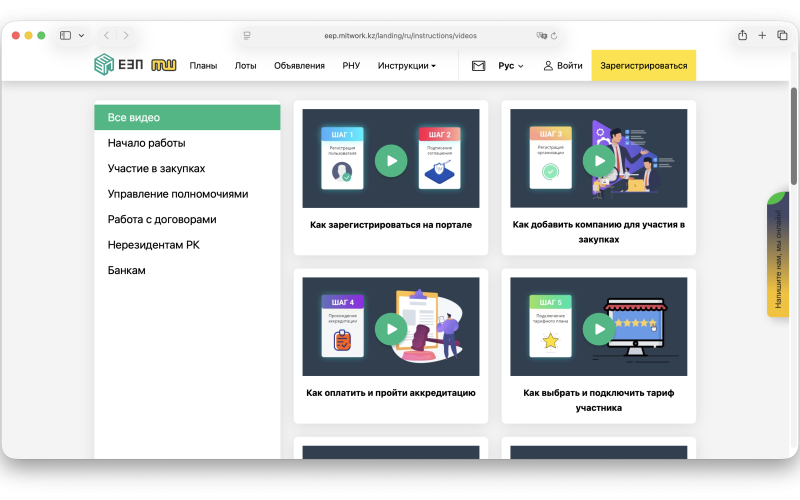Open the Лоты menu item

point(245,66)
